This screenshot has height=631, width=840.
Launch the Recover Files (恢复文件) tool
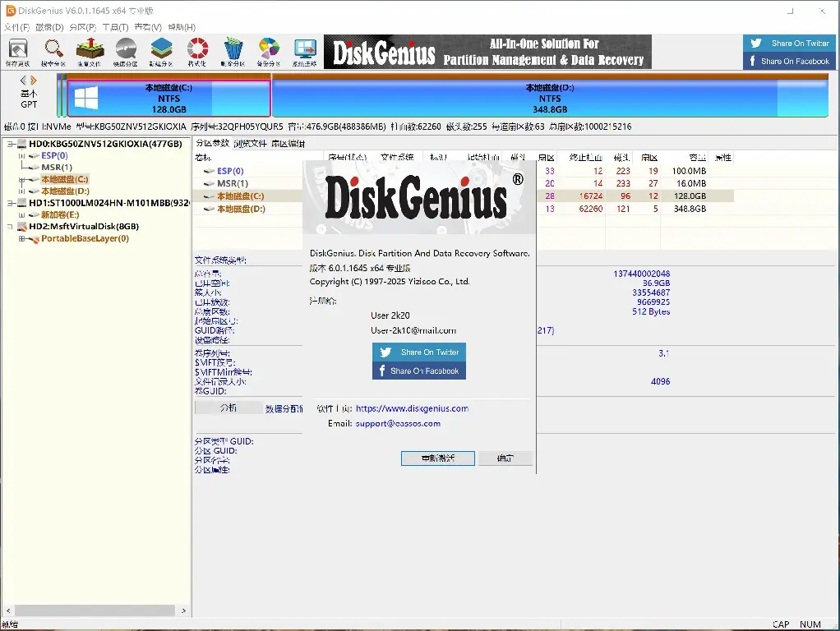[x=90, y=51]
